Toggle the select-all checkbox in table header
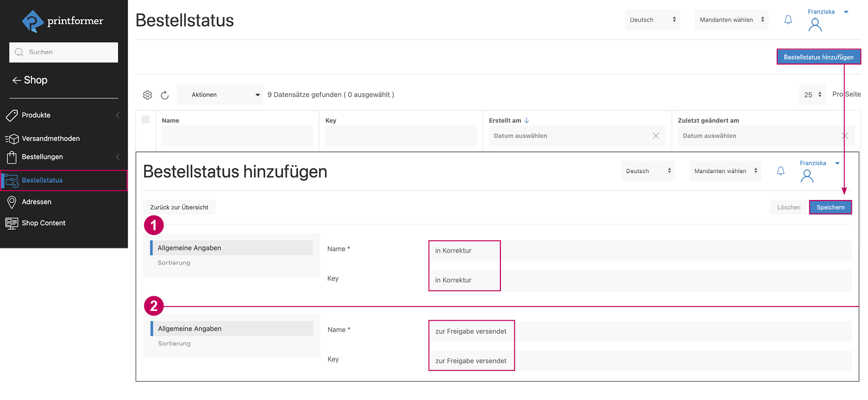 coord(146,120)
